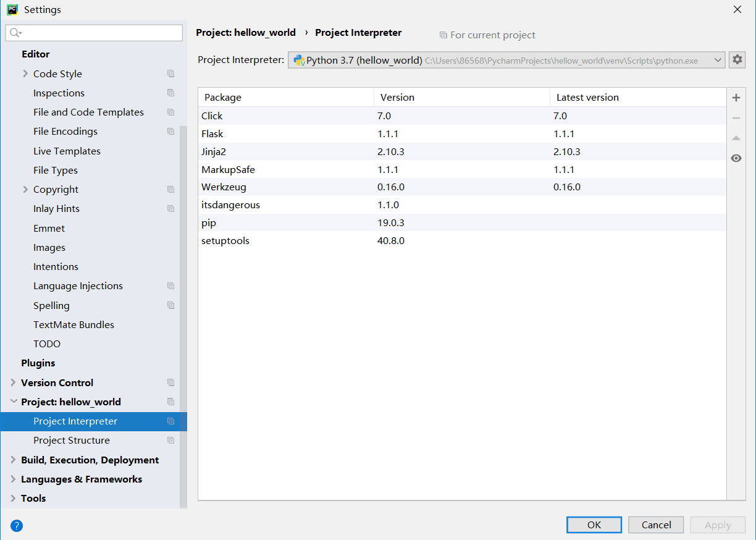Select the itsdangerous package row
The image size is (756, 540).
coord(462,205)
